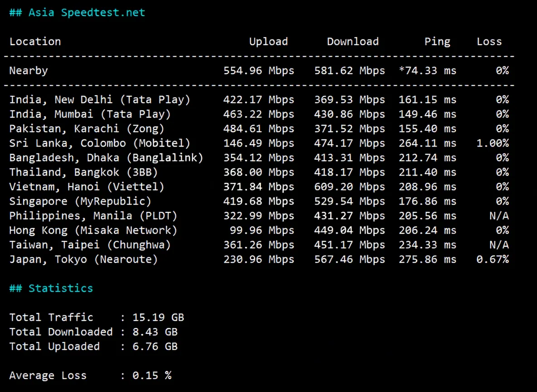Image resolution: width=537 pixels, height=392 pixels.
Task: Click 'India, New Delhi (Tata Play)' row
Action: click(259, 100)
